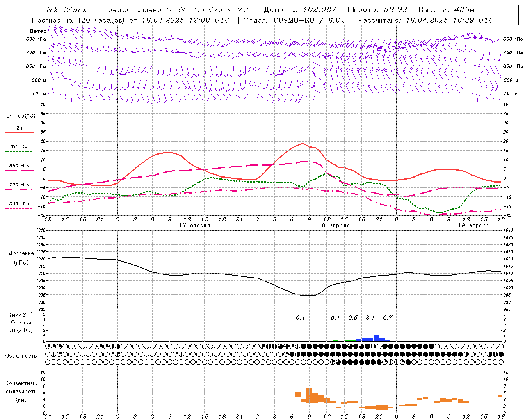
Task: Select the forecast start 16.04.2025 12:00 UTC
Action: 185,20
